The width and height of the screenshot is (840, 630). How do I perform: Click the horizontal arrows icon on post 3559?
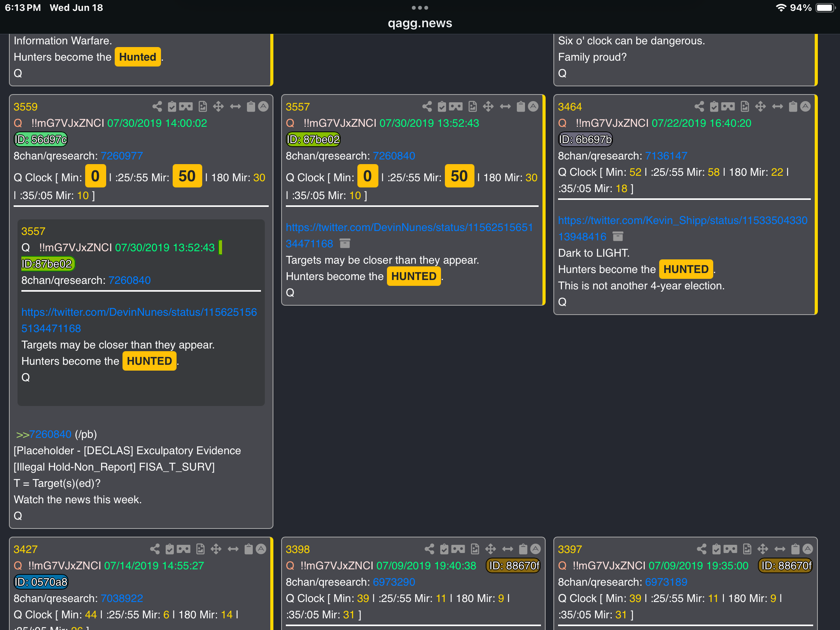click(x=235, y=107)
